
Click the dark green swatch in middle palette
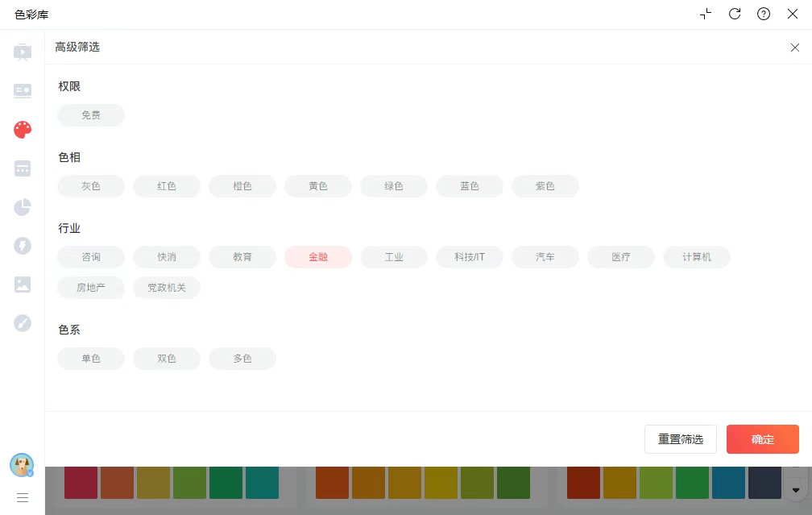tap(514, 483)
